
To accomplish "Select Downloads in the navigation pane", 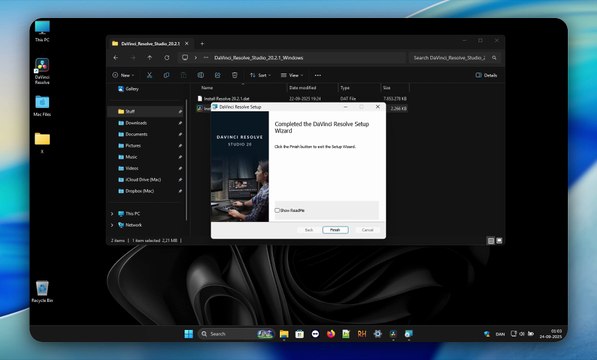I will tap(136, 123).
